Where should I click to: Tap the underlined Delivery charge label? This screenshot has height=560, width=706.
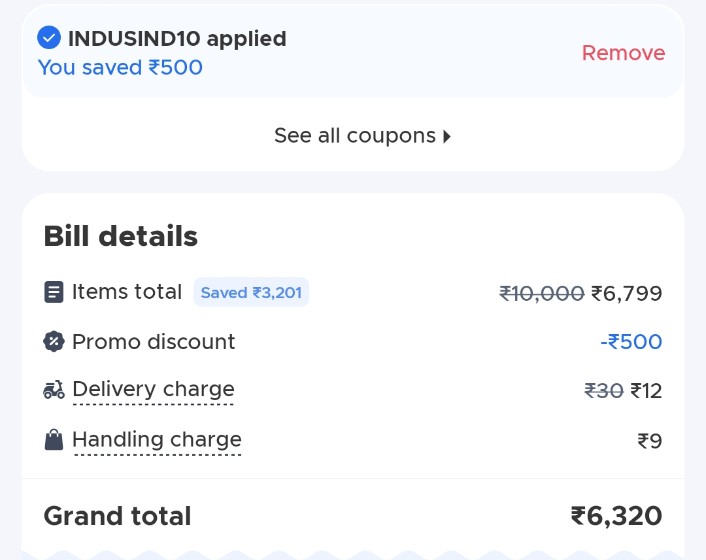pos(153,390)
